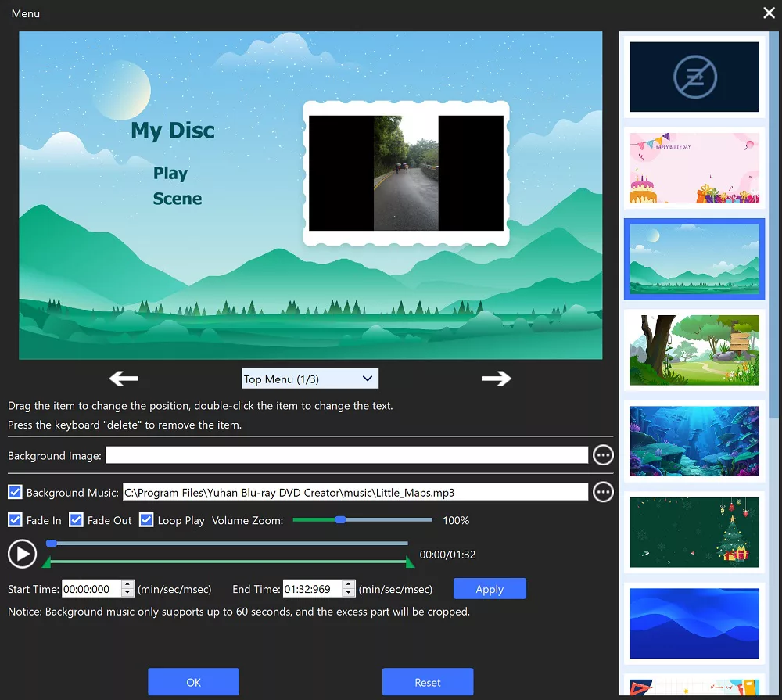Browse for a background music file
Image resolution: width=782 pixels, height=700 pixels.
[603, 492]
